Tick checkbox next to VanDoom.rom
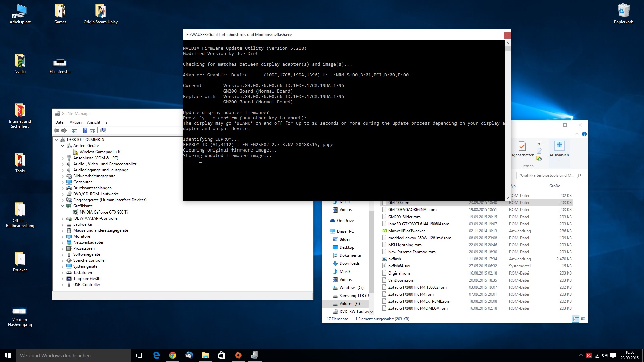This screenshot has width=644, height=362. (384, 280)
